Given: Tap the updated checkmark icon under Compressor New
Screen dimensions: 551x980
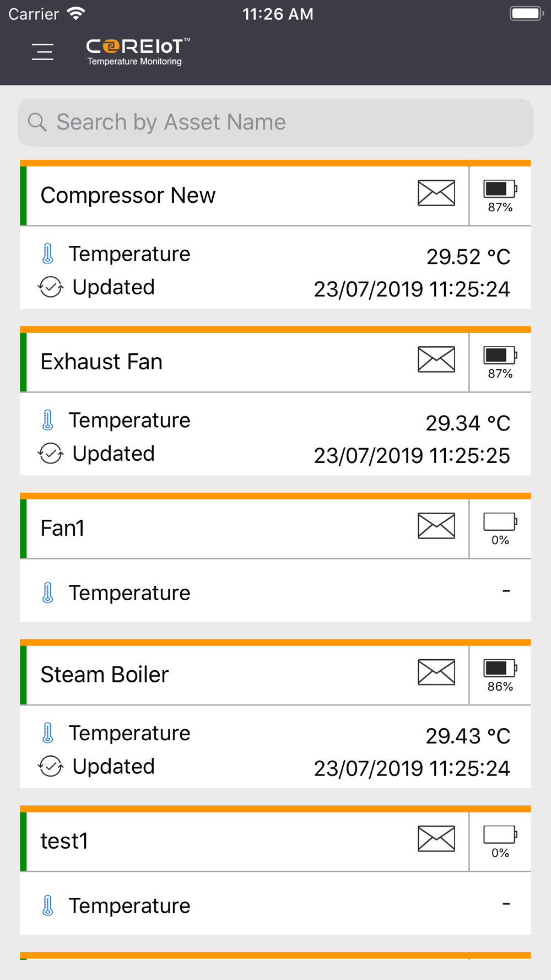Looking at the screenshot, I should [50, 287].
